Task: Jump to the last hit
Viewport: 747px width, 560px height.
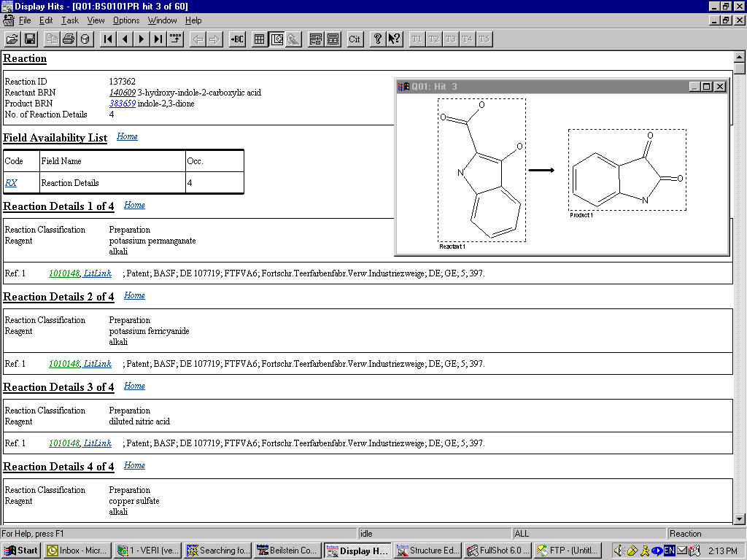Action: (158, 39)
